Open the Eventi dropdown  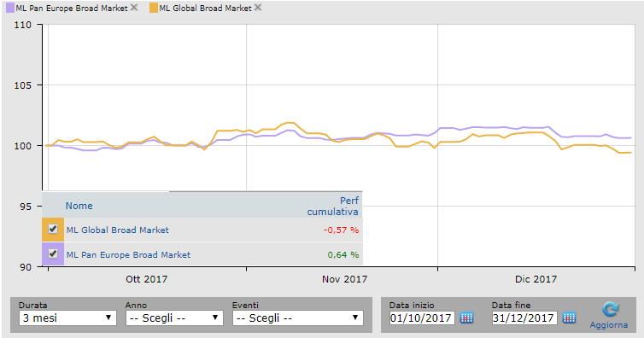pos(298,318)
